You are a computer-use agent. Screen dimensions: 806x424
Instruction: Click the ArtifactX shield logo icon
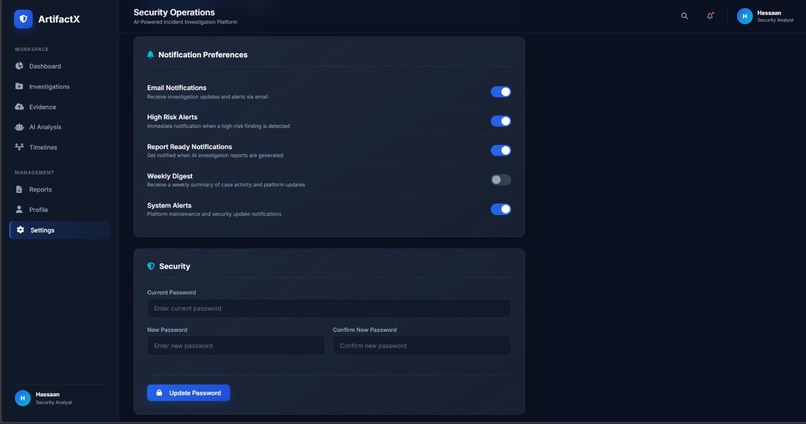click(x=23, y=19)
